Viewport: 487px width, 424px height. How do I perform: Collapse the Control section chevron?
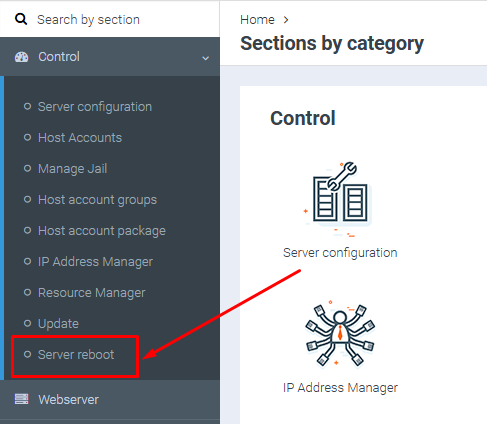206,58
